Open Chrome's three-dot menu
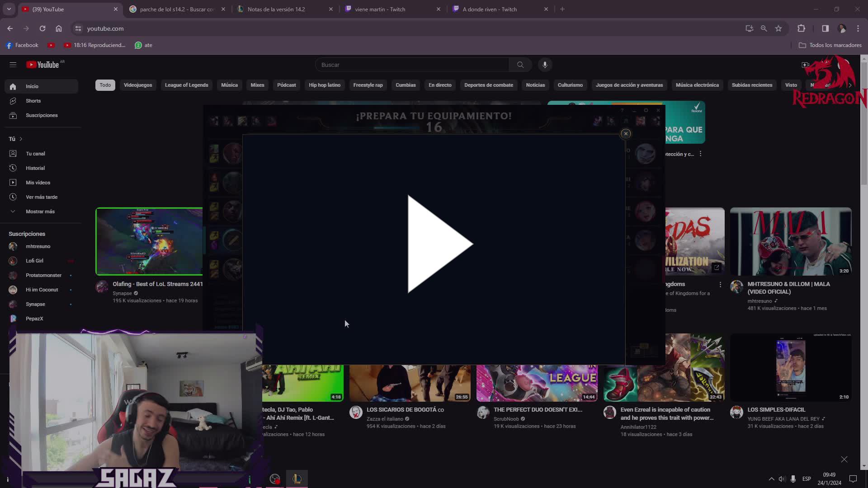 [858, 28]
